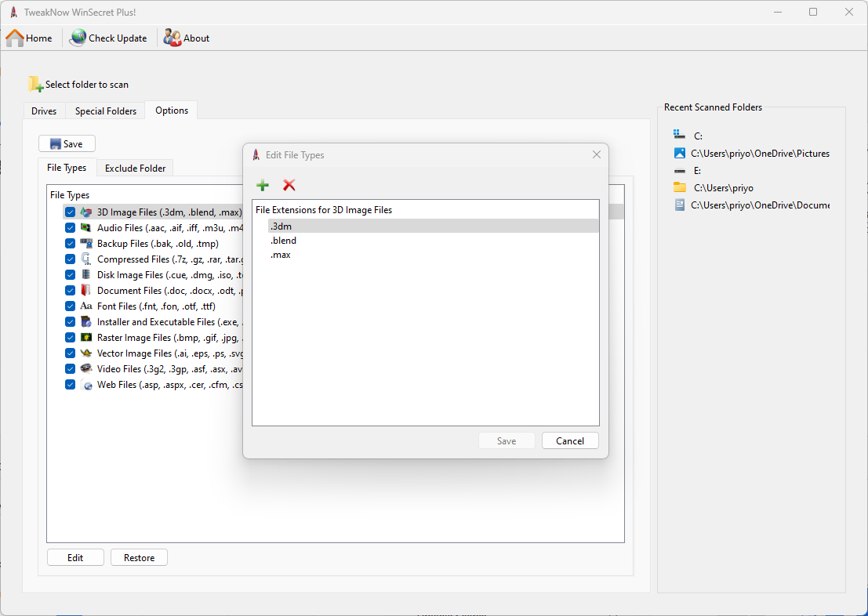Viewport: 868px width, 616px height.
Task: Uncheck the Audio Files checkbox
Action: pos(70,227)
